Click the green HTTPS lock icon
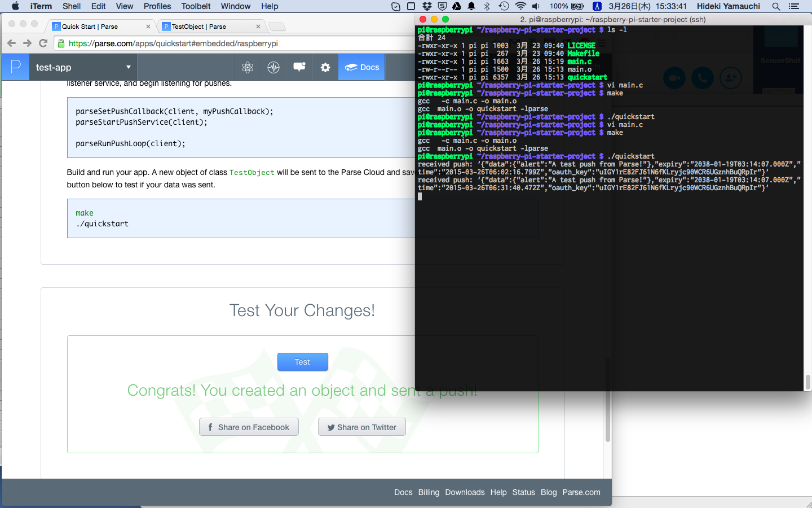Viewport: 812px width, 508px height. click(61, 43)
